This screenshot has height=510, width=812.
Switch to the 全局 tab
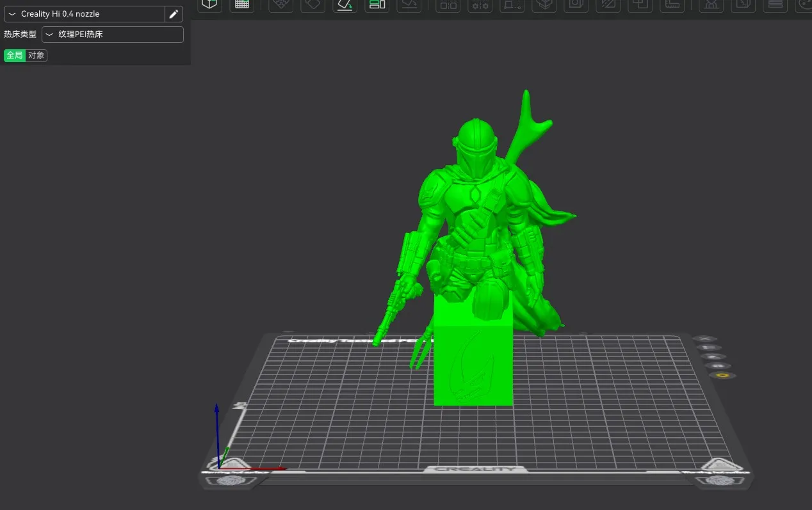(x=15, y=56)
